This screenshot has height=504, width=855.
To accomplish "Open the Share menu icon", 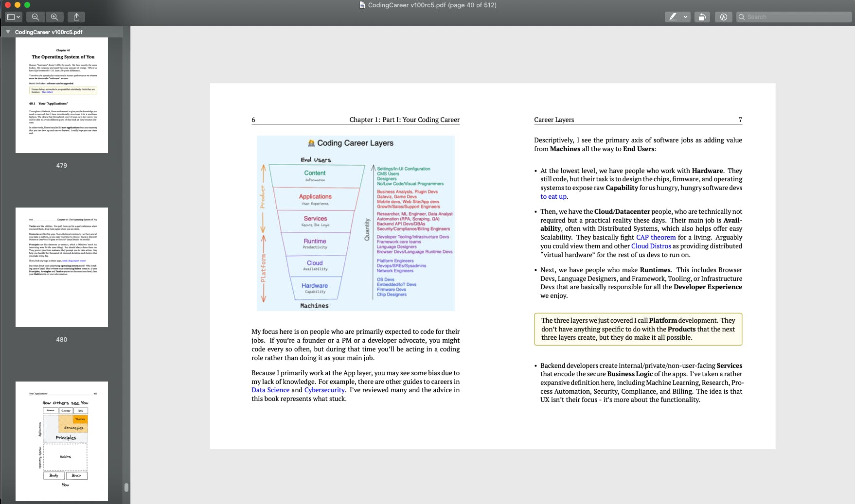I will click(76, 17).
